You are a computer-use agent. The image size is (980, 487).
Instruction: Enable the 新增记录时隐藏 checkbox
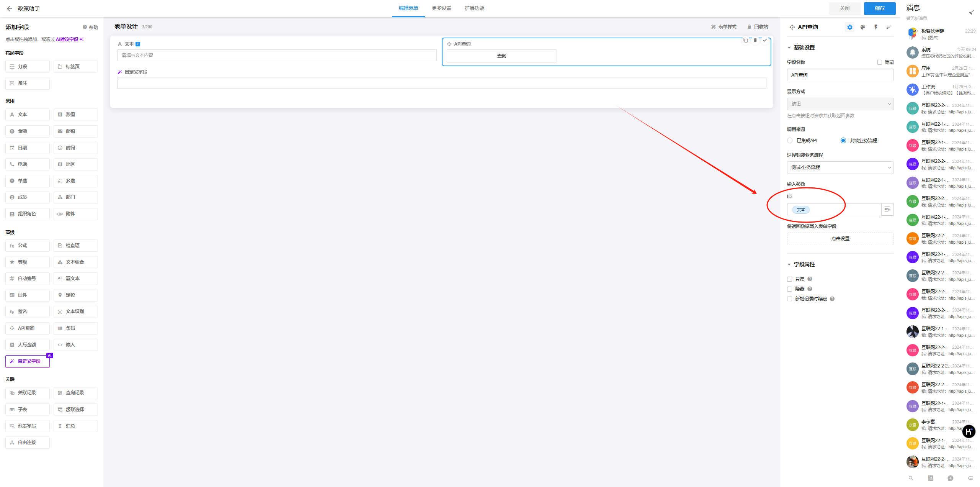coord(789,299)
